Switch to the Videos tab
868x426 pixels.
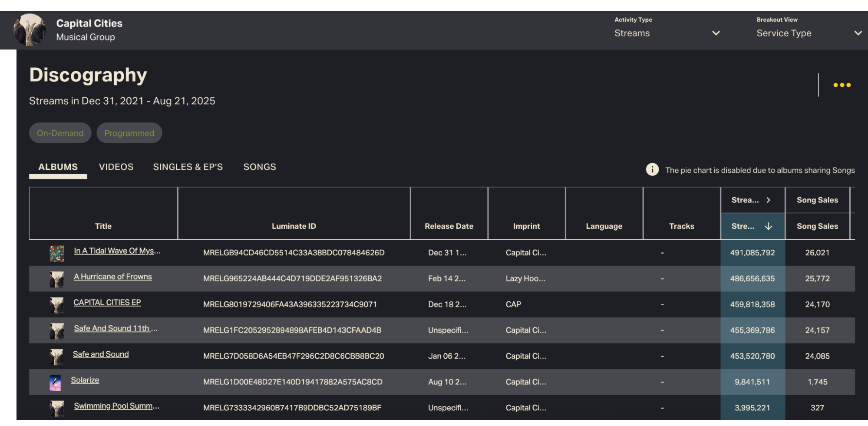[x=116, y=167]
